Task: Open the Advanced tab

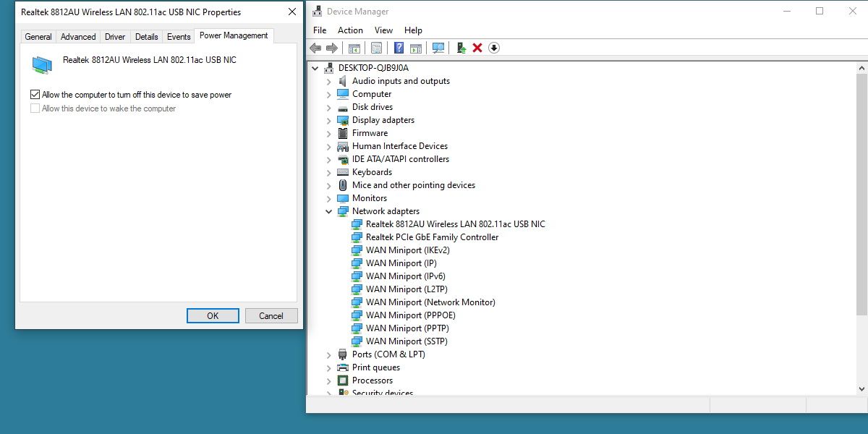Action: (x=78, y=37)
